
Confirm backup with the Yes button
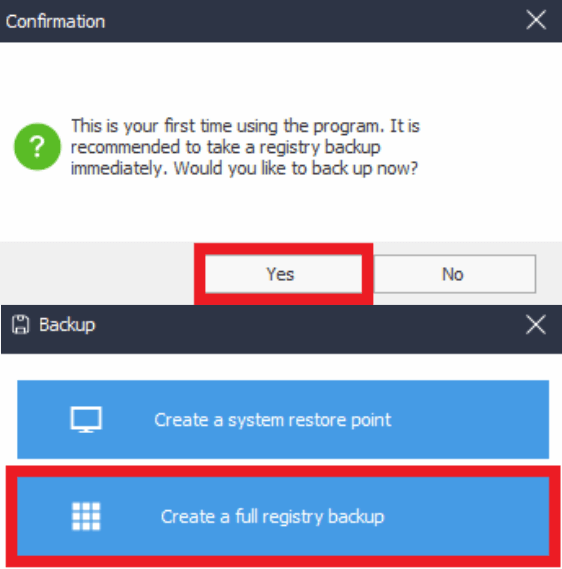pos(283,274)
